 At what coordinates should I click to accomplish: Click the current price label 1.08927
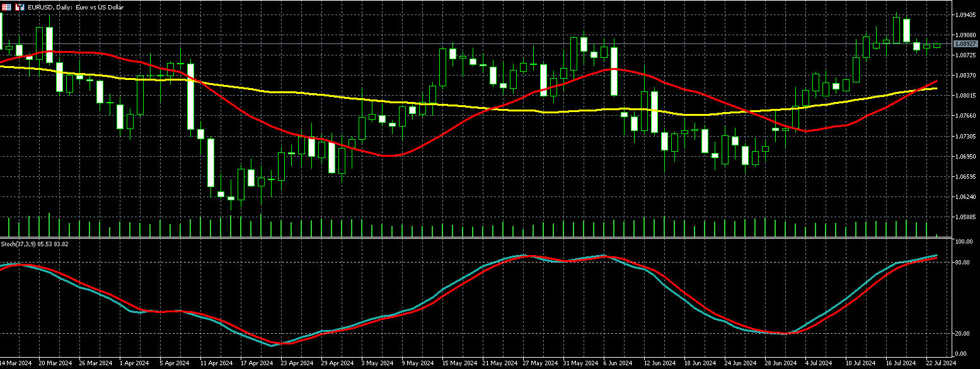tap(966, 44)
